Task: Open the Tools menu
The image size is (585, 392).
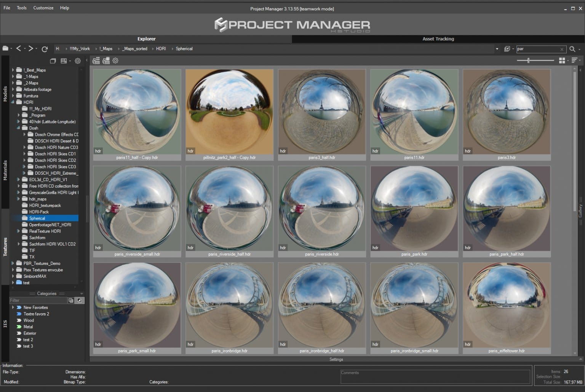Action: point(21,8)
